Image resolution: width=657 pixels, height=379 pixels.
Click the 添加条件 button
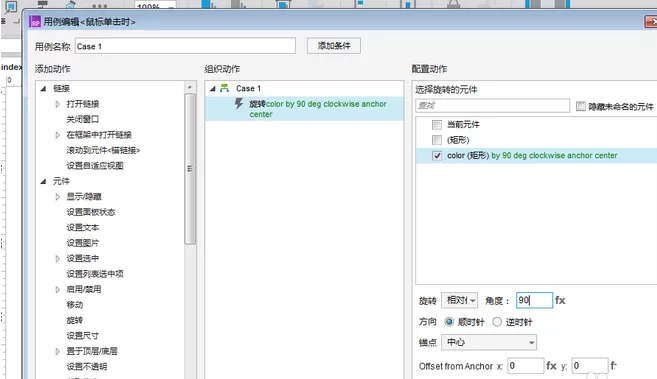click(334, 46)
